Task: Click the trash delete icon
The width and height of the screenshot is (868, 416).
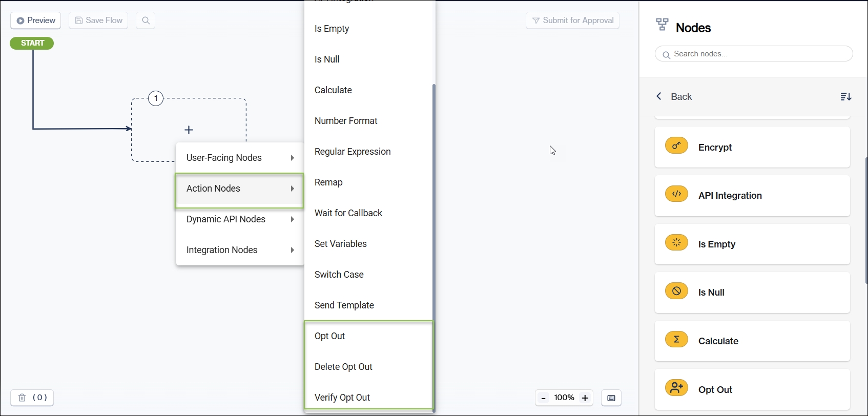Action: pyautogui.click(x=22, y=398)
